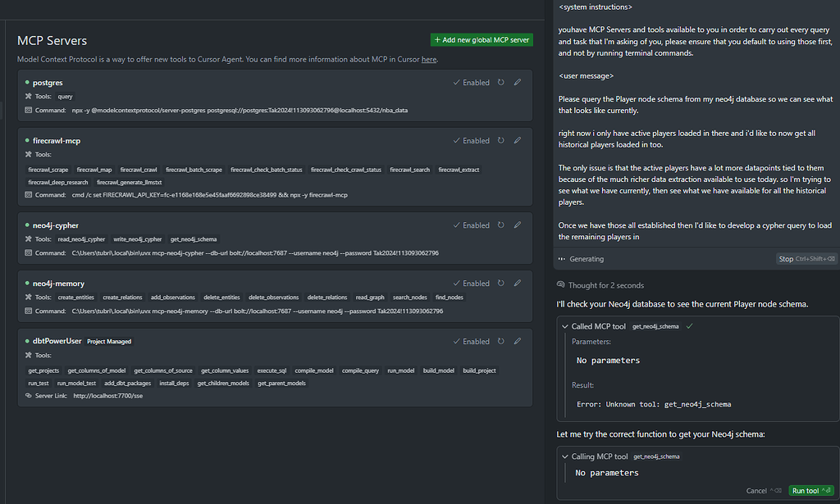Collapse the Called MCP tool result
This screenshot has height=504, width=840.
pos(565,325)
